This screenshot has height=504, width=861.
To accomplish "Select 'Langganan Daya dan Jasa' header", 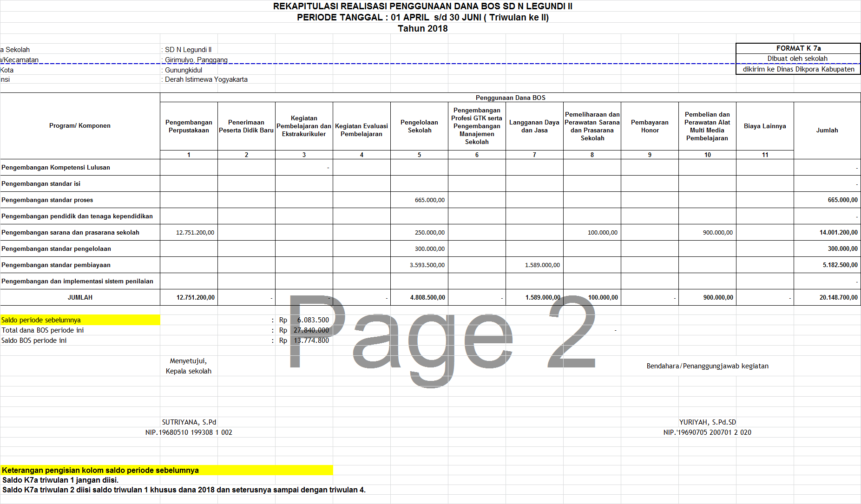I will 534,126.
